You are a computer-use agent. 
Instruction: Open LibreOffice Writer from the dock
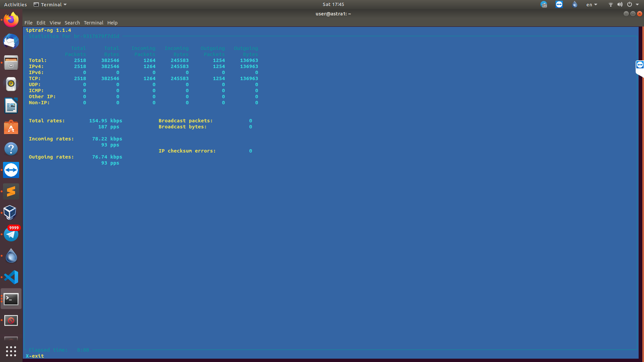pyautogui.click(x=11, y=106)
